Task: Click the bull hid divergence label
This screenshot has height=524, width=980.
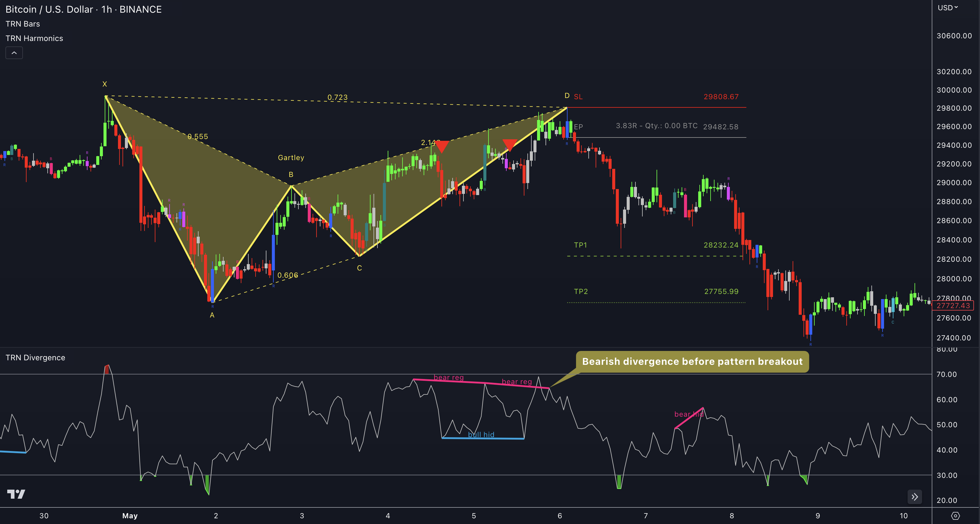Action: click(481, 434)
